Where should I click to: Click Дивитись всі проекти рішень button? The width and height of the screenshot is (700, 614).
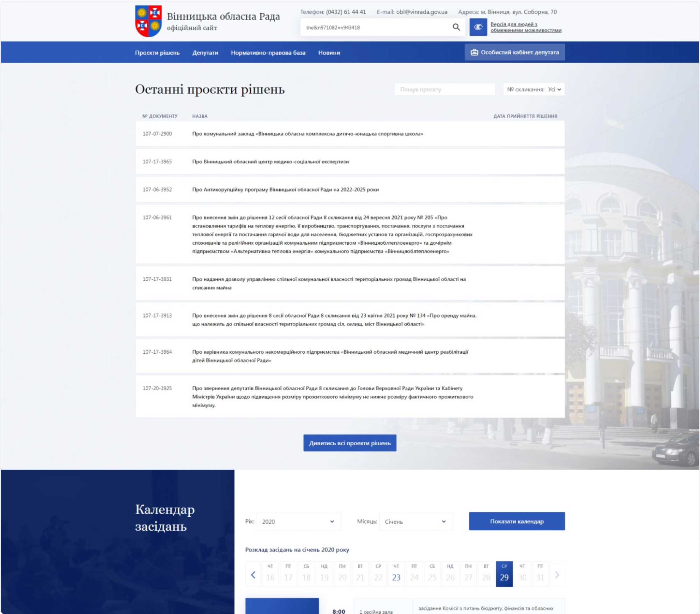(350, 443)
